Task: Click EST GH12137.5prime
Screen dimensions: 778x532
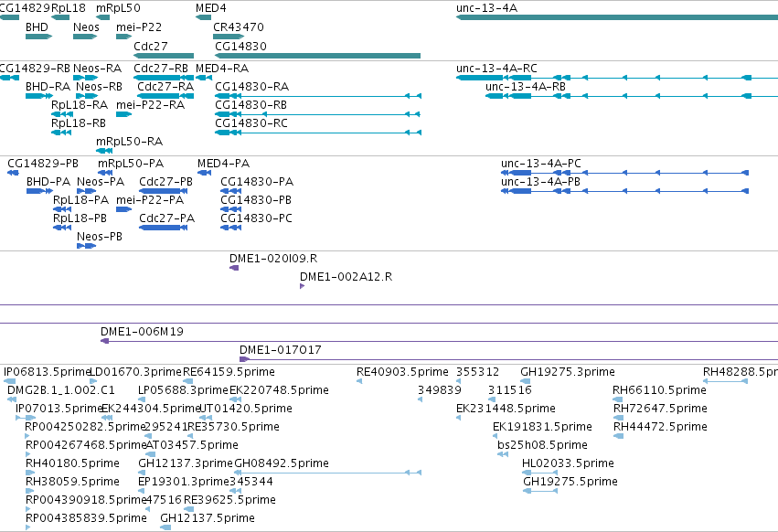Action: click(x=165, y=528)
